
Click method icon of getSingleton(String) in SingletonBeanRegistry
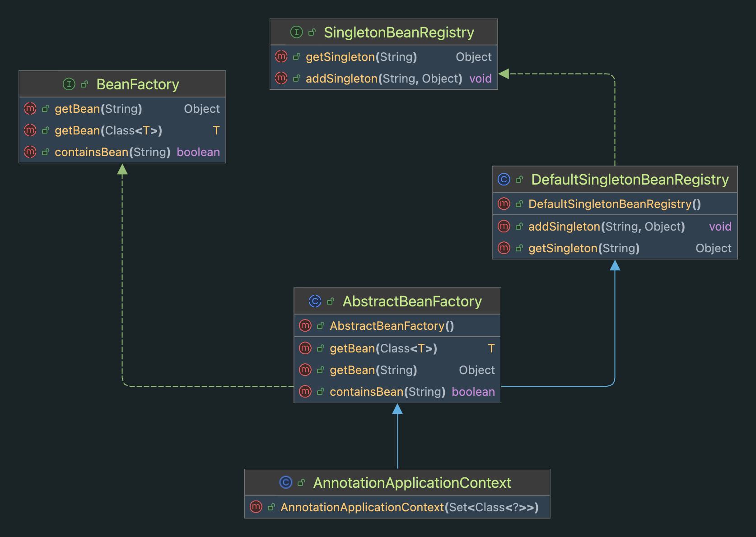281,56
